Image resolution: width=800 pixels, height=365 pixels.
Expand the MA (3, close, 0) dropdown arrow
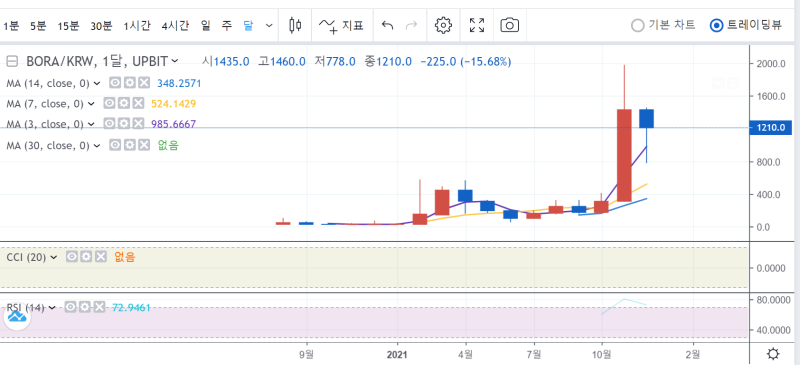(x=91, y=124)
